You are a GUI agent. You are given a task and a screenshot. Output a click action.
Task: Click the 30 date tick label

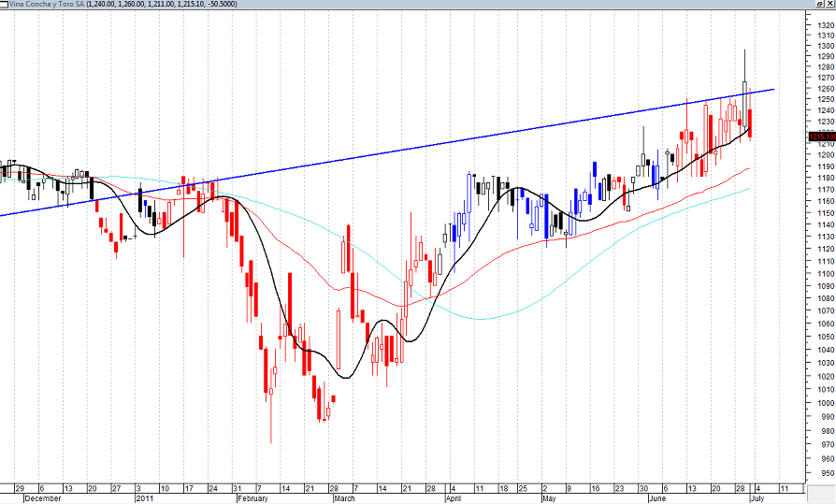pos(644,488)
